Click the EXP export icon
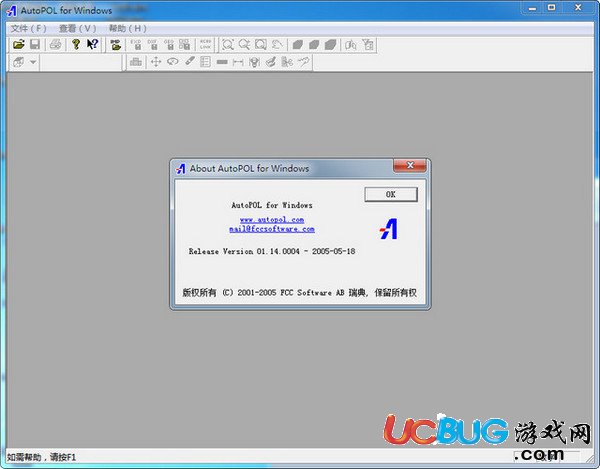This screenshot has width=600, height=469. 136,44
